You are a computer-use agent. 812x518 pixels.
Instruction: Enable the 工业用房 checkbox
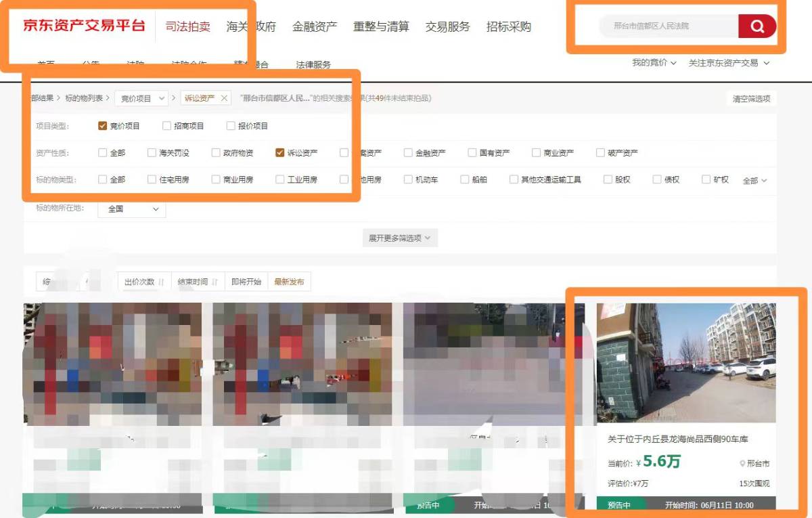pyautogui.click(x=280, y=180)
